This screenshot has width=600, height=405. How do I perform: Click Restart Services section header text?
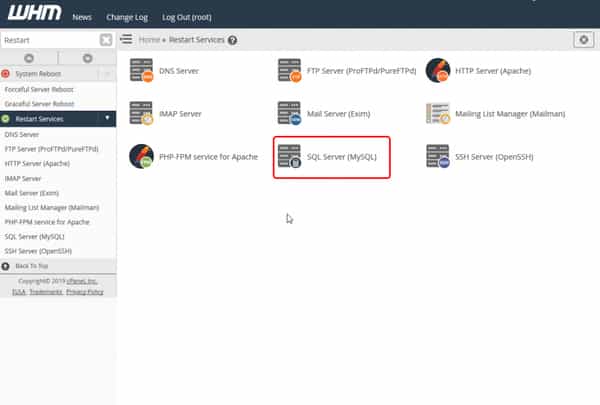click(x=39, y=119)
